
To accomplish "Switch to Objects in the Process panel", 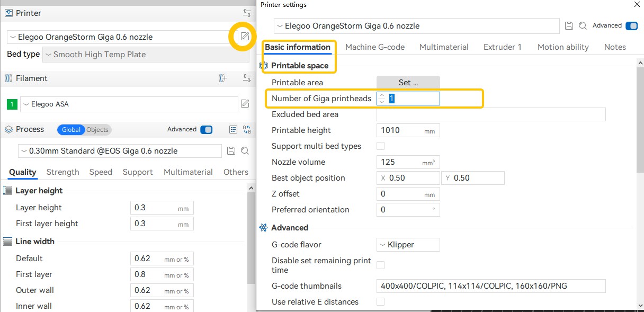I will pyautogui.click(x=97, y=129).
